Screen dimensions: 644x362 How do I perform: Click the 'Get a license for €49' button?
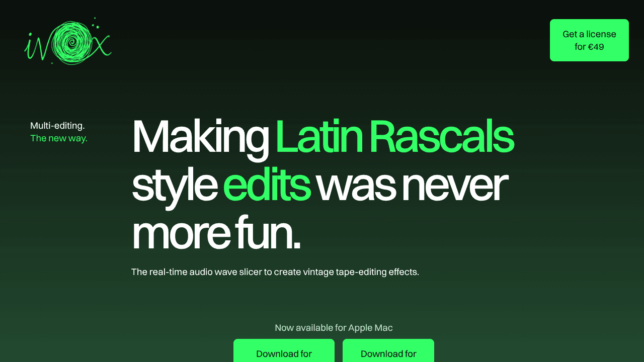click(x=589, y=40)
